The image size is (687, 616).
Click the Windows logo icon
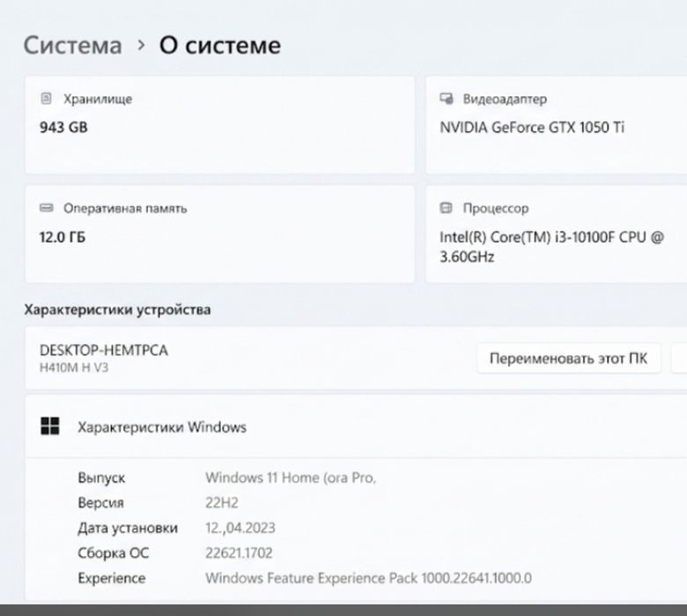coord(50,426)
